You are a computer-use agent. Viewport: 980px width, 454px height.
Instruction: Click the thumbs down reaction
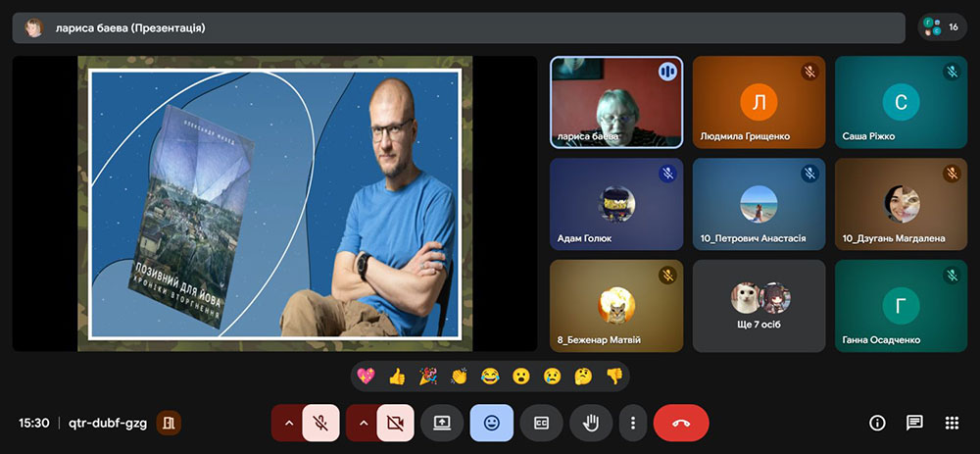click(x=613, y=376)
